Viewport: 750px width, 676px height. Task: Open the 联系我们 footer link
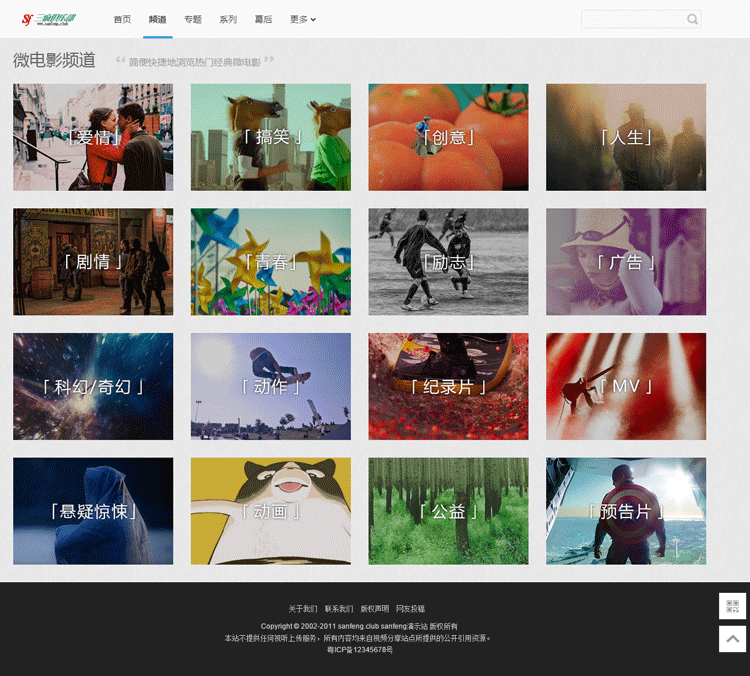[339, 609]
